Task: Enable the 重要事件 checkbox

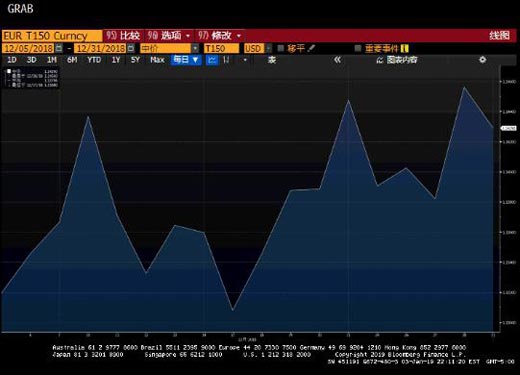Action: point(358,49)
